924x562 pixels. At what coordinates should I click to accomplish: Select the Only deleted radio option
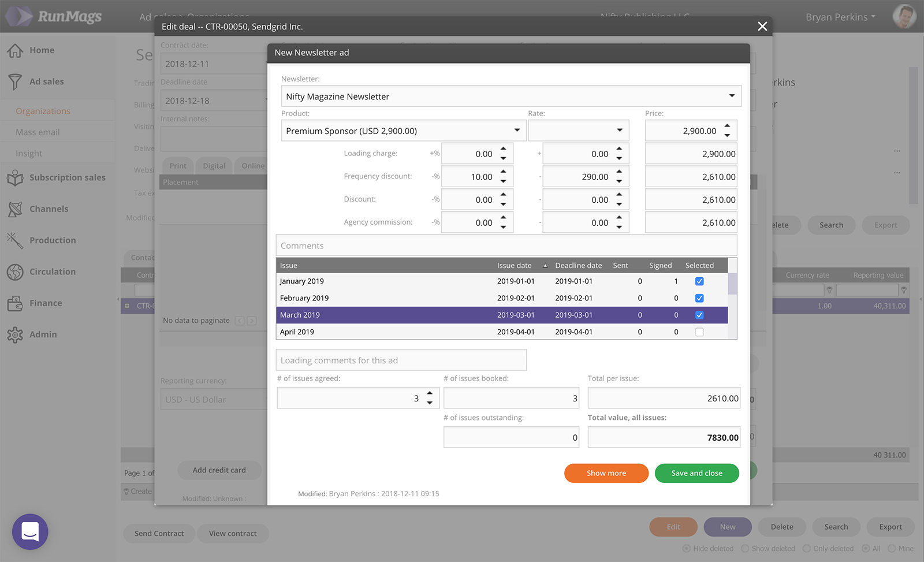[807, 548]
